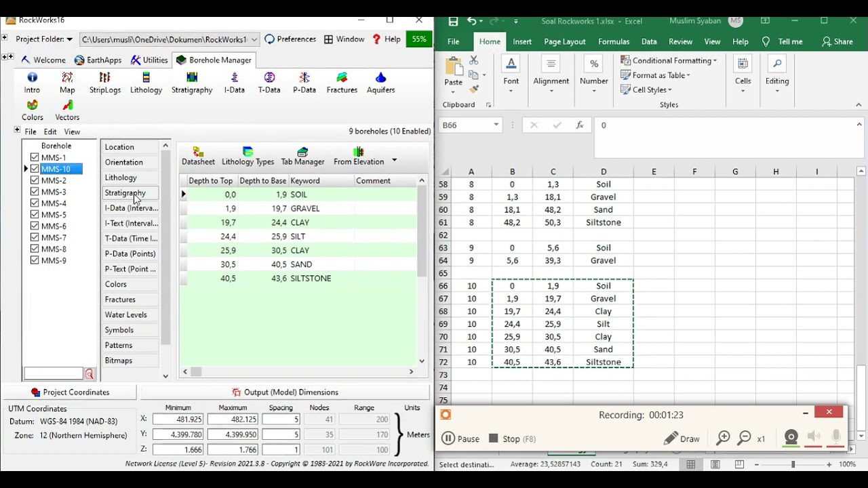
Task: Click Excel Save icon
Action: (x=453, y=21)
